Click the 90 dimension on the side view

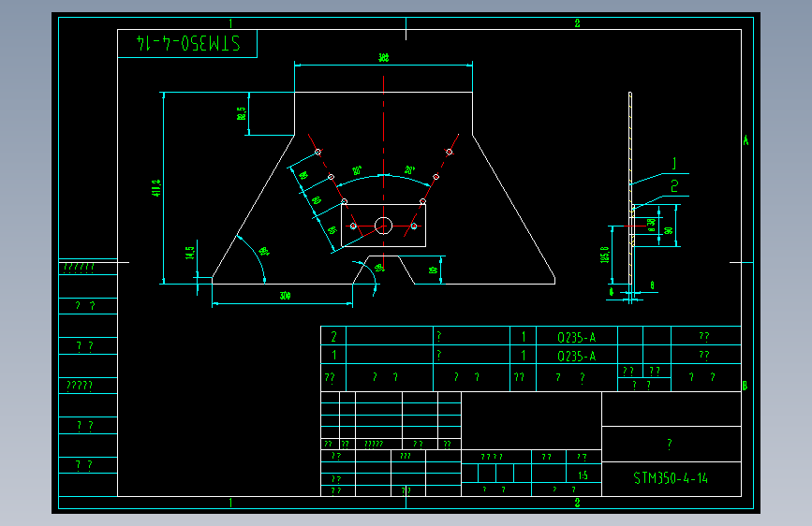click(x=669, y=230)
